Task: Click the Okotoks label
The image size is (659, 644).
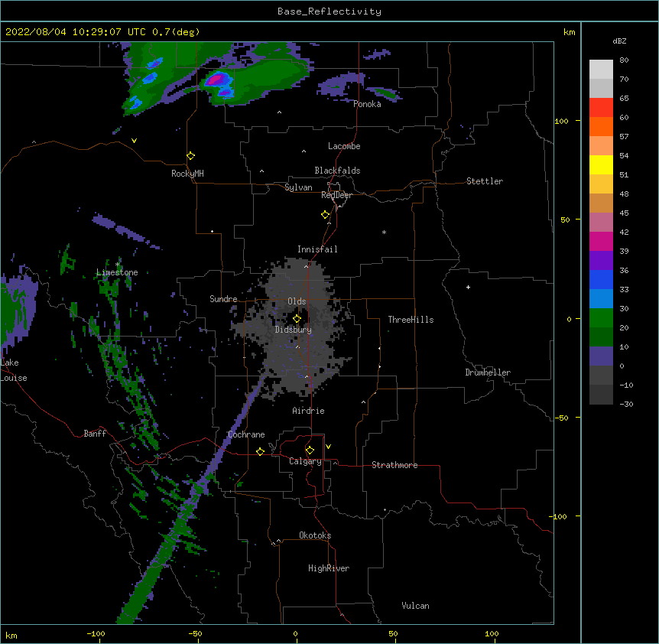Action: 315,535
